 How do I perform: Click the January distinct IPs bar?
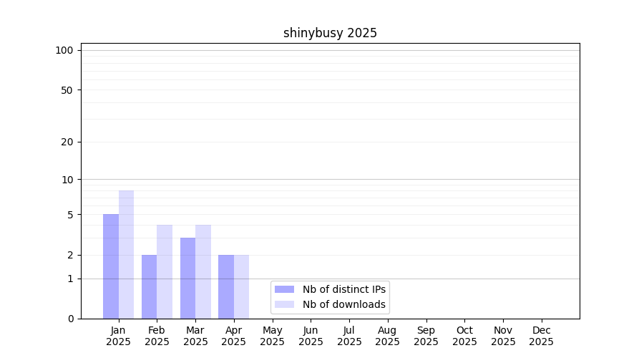(x=111, y=266)
